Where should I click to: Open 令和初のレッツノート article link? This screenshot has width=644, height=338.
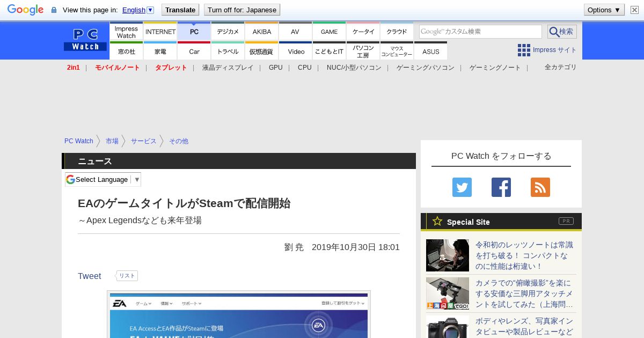[x=524, y=255]
